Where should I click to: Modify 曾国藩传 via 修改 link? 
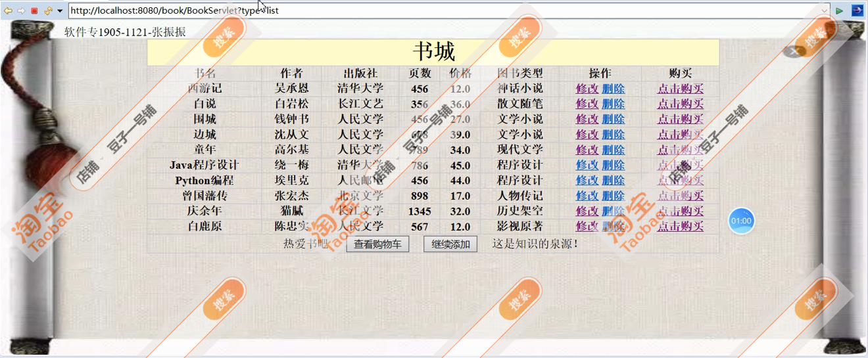tap(587, 196)
